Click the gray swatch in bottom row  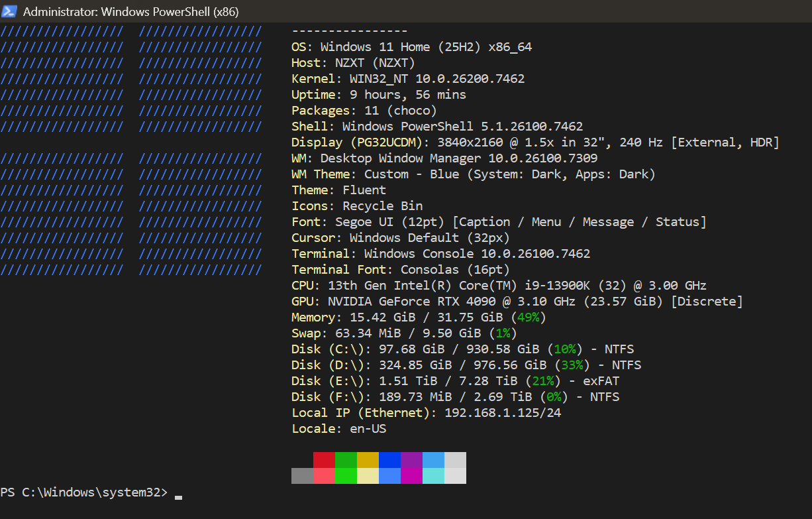302,476
